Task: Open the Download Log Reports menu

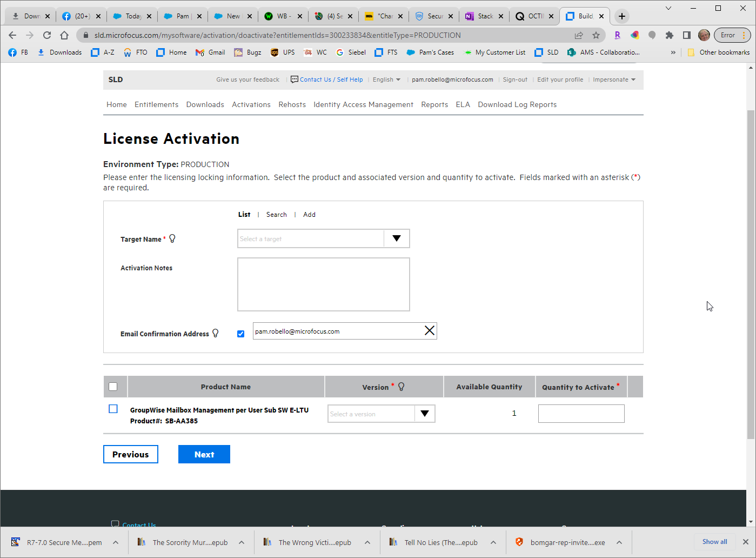Action: pyautogui.click(x=517, y=104)
